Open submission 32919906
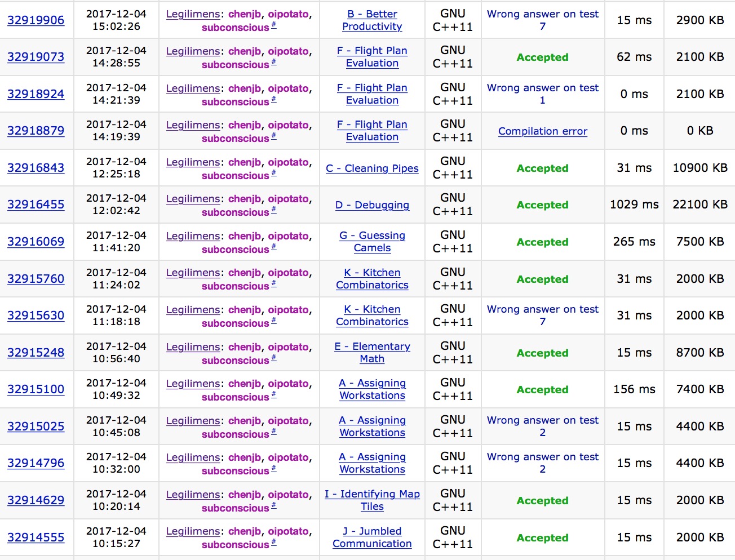The image size is (735, 560). tap(36, 20)
